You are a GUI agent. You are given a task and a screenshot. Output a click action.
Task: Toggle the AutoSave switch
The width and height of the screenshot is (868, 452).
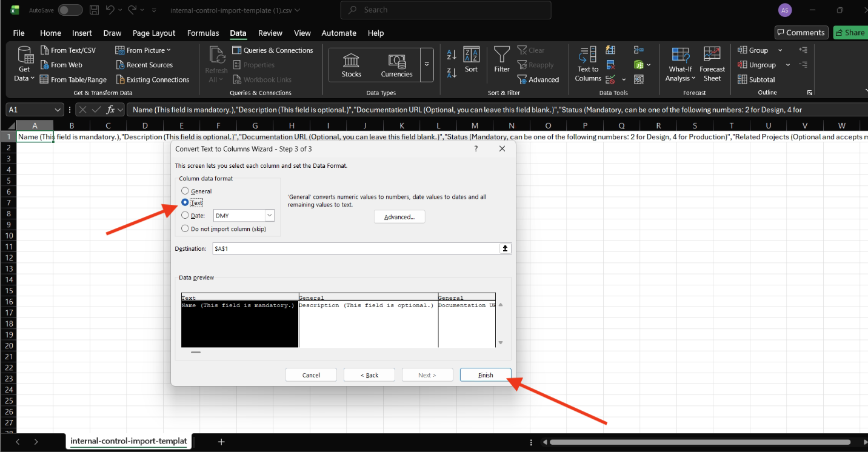(70, 10)
